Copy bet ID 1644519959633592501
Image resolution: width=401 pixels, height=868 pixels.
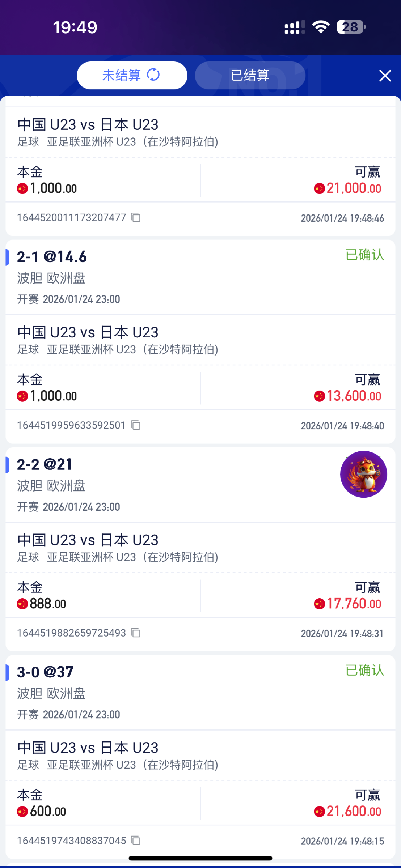(136, 425)
